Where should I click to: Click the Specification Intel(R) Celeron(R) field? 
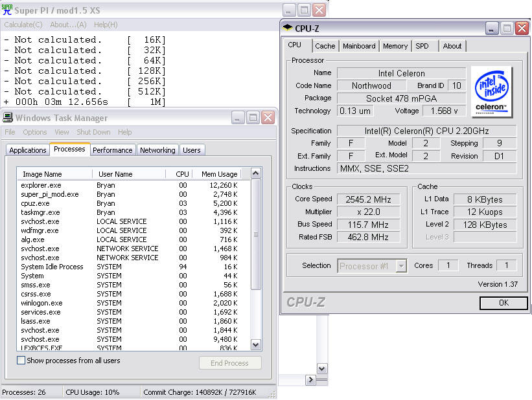(x=426, y=131)
